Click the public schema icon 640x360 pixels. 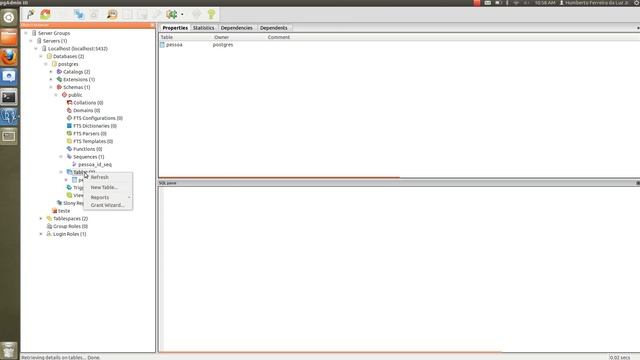(64, 95)
